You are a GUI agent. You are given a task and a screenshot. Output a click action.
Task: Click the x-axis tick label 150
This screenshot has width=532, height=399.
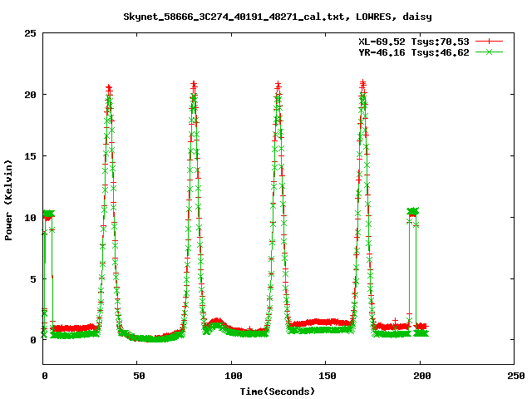click(327, 376)
